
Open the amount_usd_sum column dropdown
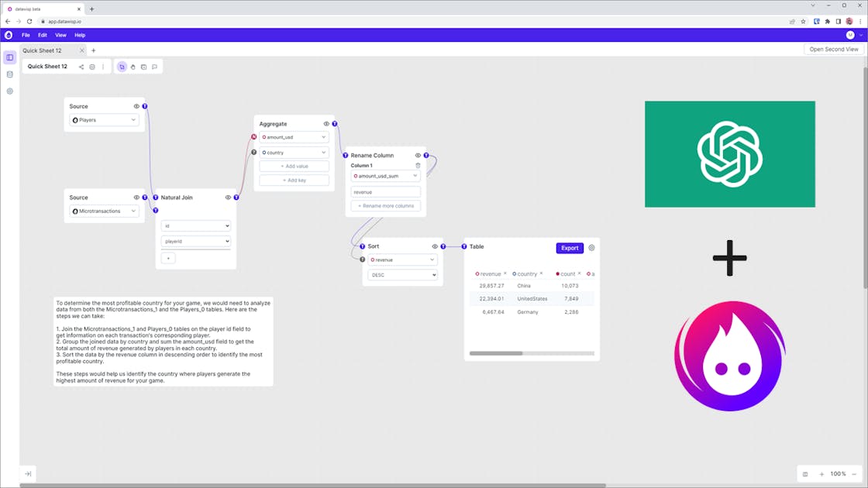(385, 176)
